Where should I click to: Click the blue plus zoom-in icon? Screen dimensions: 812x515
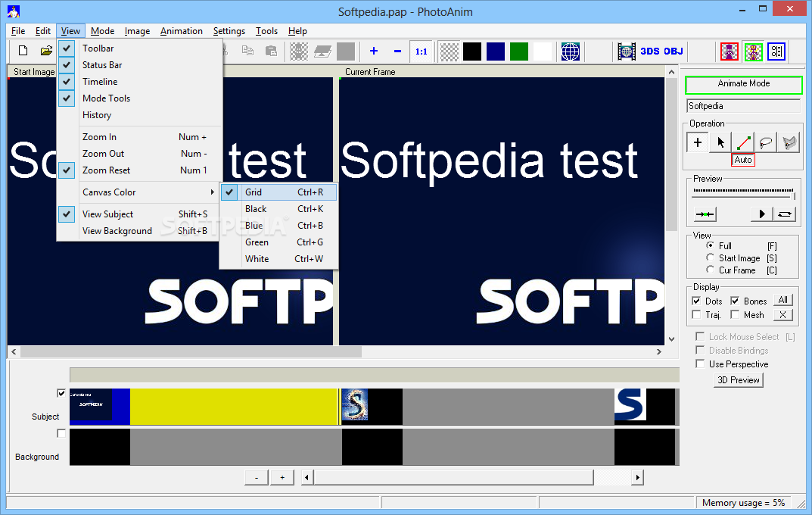374,51
